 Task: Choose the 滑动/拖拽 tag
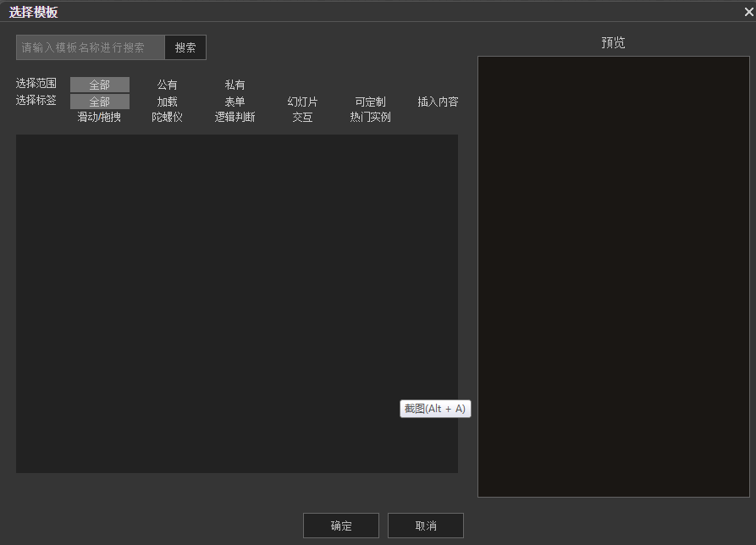pyautogui.click(x=100, y=117)
